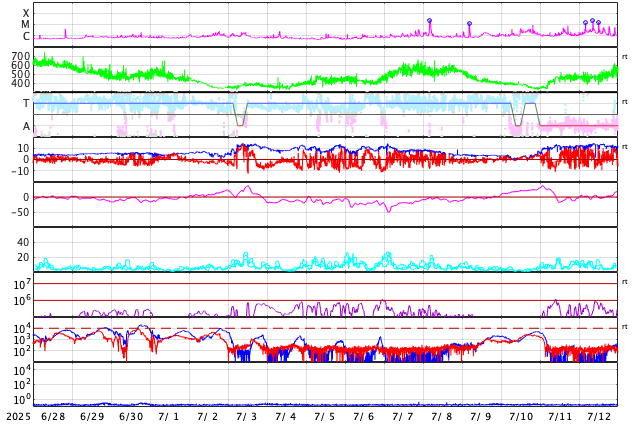Click the 7/ 7 date label

tap(403, 417)
